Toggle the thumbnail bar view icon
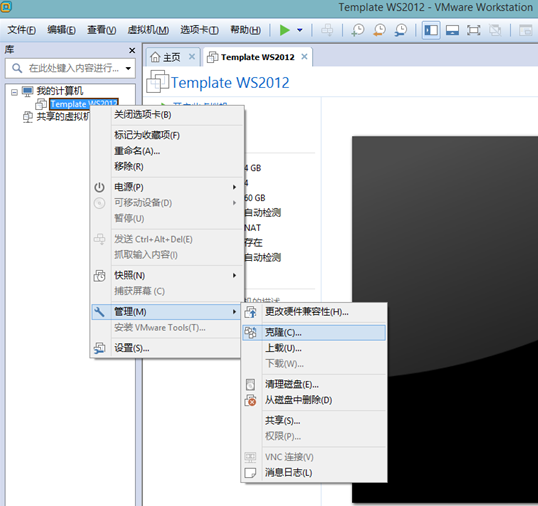538x506 pixels. click(x=452, y=30)
